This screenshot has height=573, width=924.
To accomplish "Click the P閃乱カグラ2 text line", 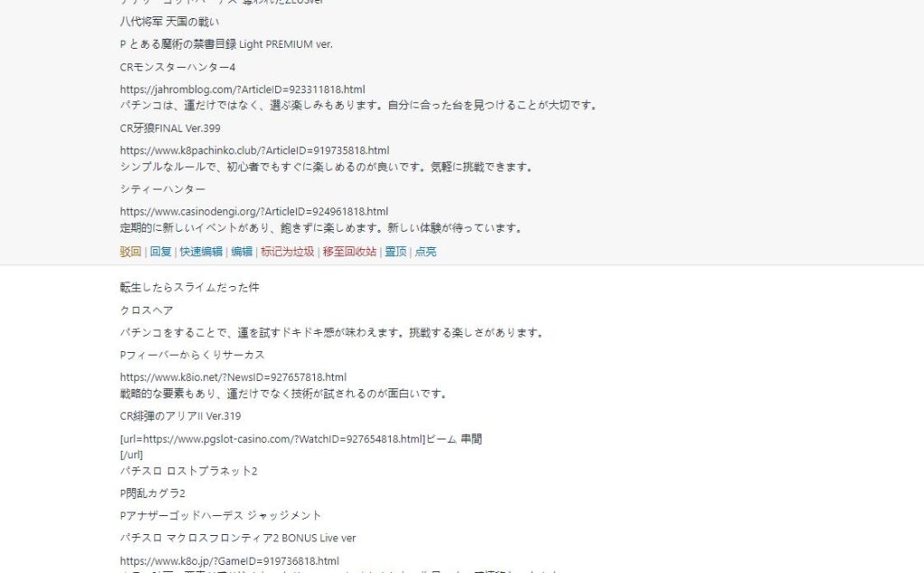I will pyautogui.click(x=152, y=494).
